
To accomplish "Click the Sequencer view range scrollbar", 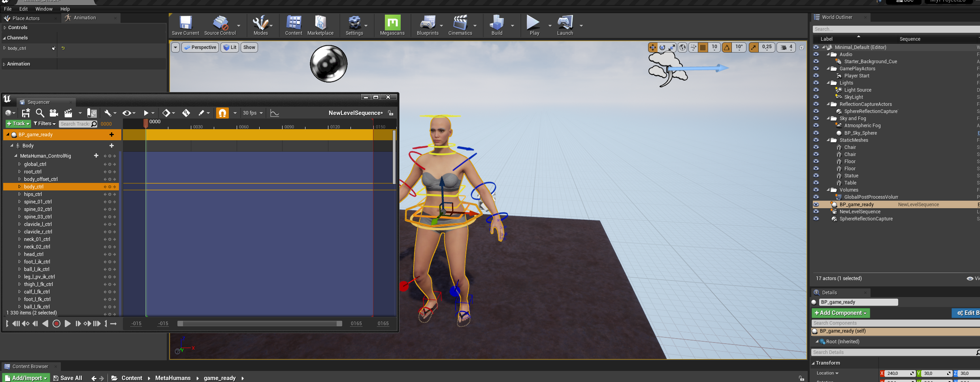I will (260, 324).
